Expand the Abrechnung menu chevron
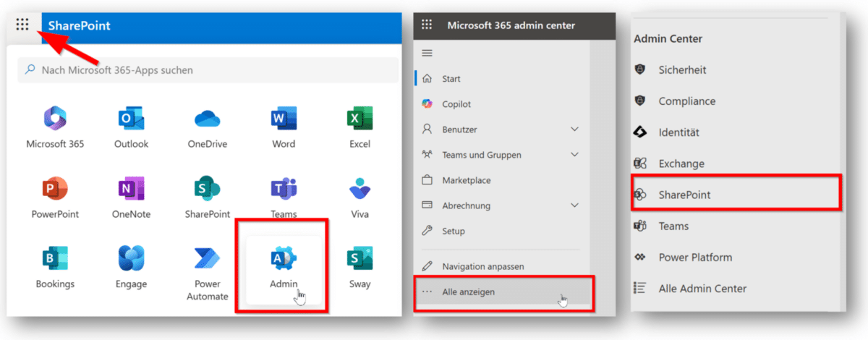Image resolution: width=868 pixels, height=340 pixels. pos(574,205)
